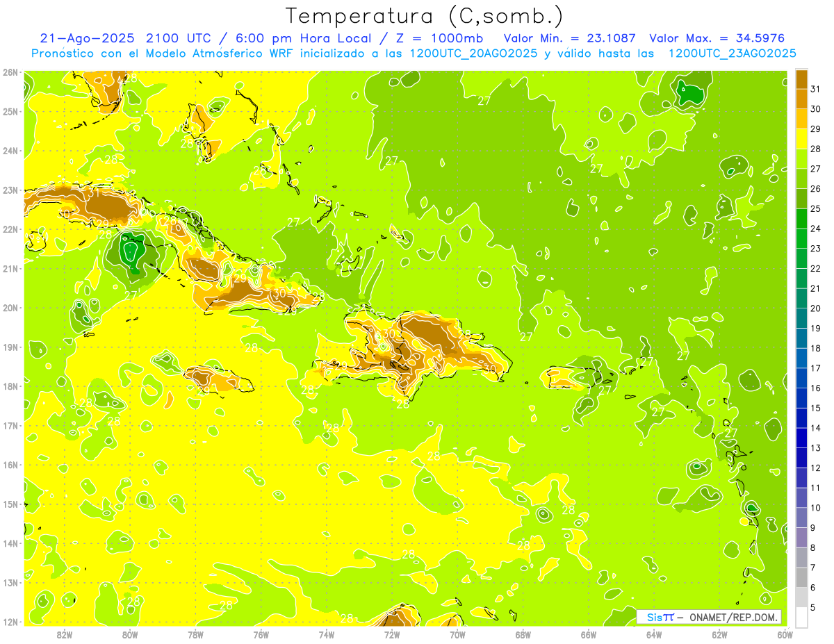Click the "17N" latitude axis label
This screenshot has height=644, width=834.
(10, 425)
